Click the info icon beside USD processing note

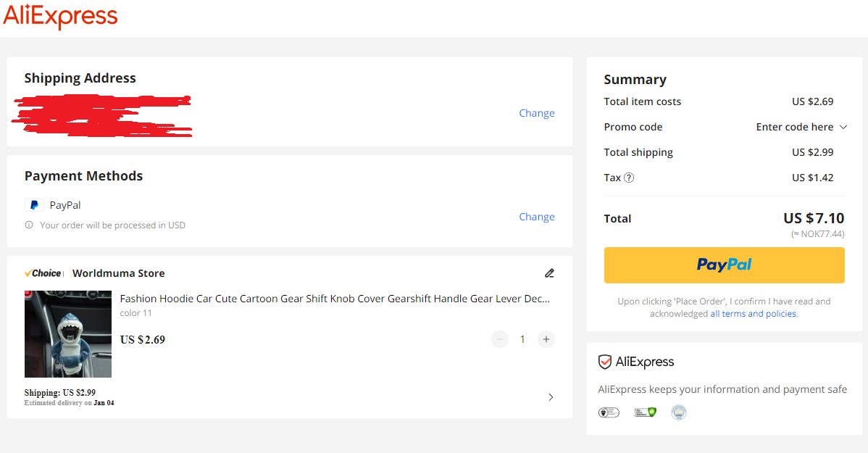[29, 225]
